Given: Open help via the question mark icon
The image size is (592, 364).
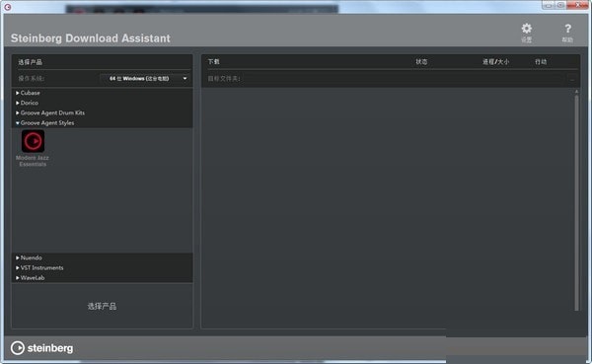Looking at the screenshot, I should tap(567, 29).
